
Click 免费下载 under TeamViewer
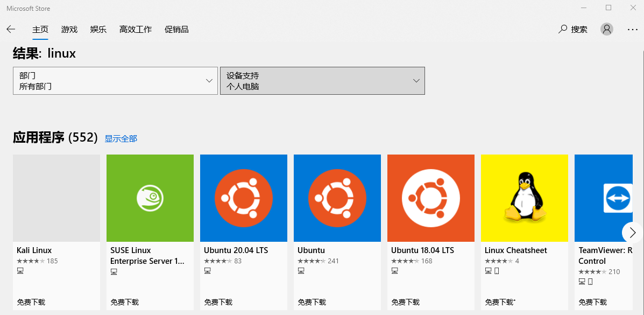[593, 302]
